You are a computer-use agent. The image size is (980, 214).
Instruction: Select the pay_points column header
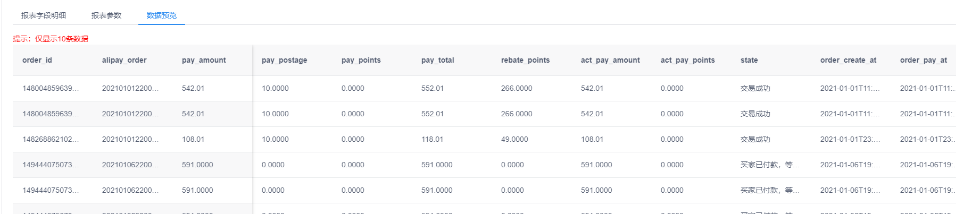coord(361,60)
